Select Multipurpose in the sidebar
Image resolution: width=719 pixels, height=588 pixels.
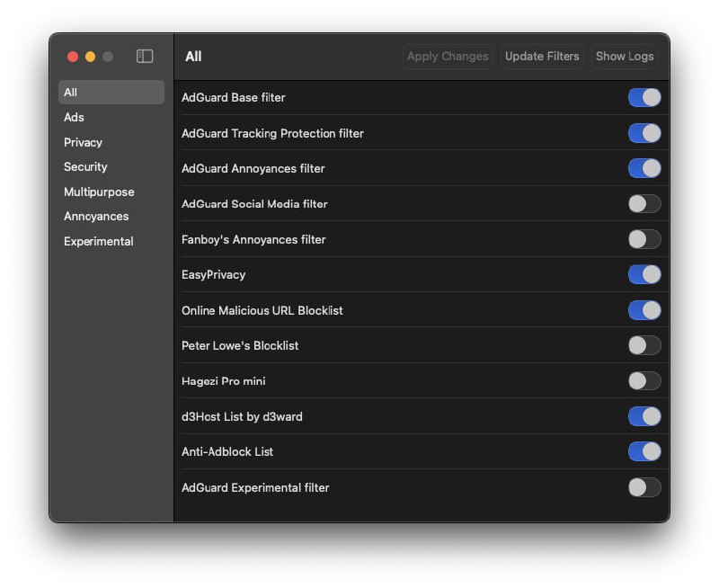[99, 192]
